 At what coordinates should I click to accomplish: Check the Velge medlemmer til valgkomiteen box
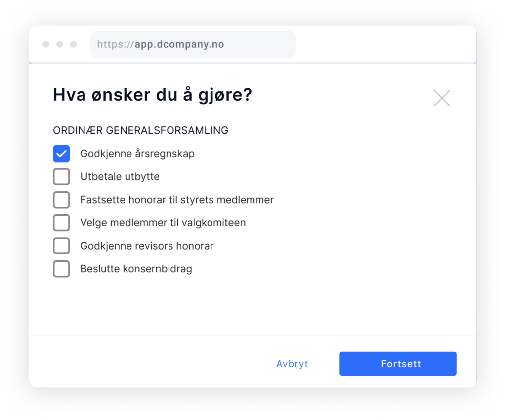coord(61,223)
